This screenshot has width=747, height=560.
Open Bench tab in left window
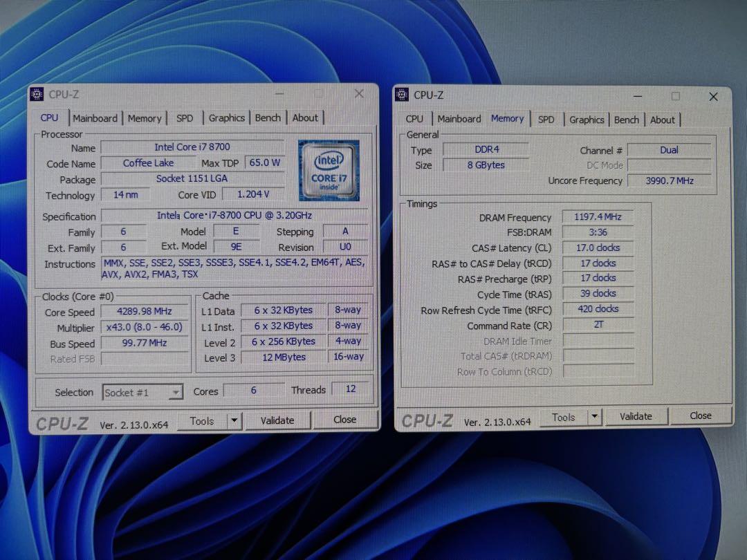pos(268,118)
